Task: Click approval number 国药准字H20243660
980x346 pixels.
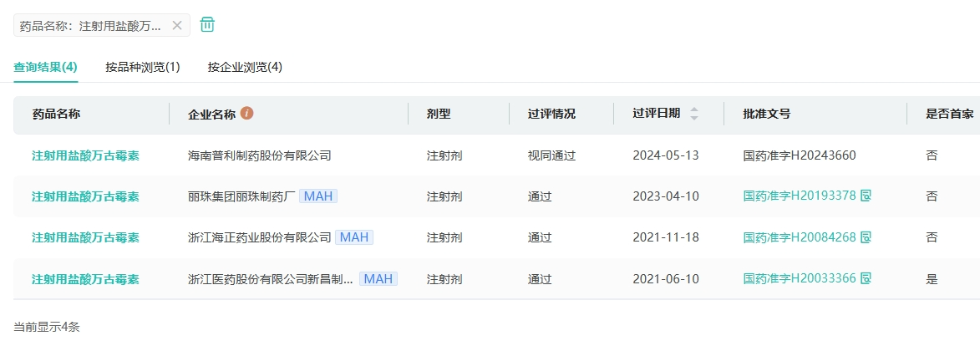Action: pos(800,155)
